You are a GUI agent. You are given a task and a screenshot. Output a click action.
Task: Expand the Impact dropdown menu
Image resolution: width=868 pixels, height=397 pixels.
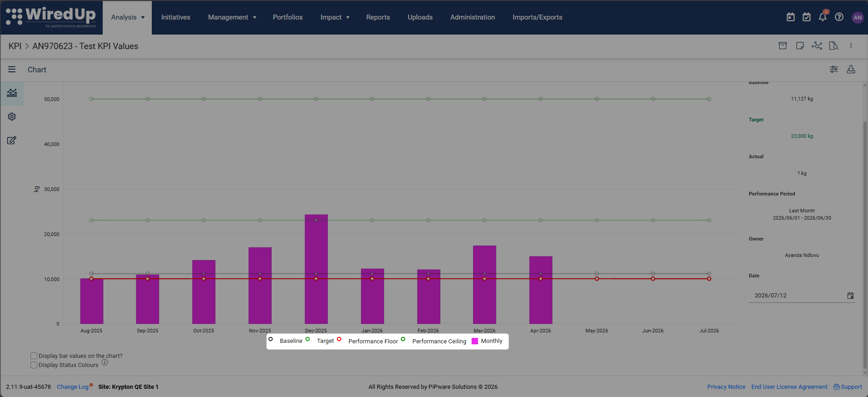pyautogui.click(x=335, y=17)
